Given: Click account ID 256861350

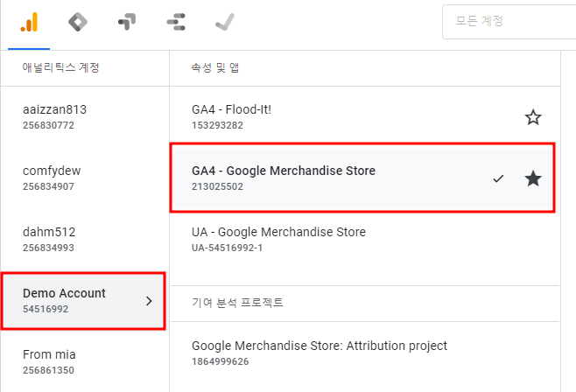Looking at the screenshot, I should [48, 370].
